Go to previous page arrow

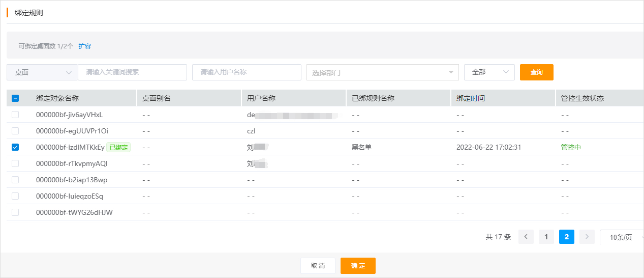click(x=526, y=237)
